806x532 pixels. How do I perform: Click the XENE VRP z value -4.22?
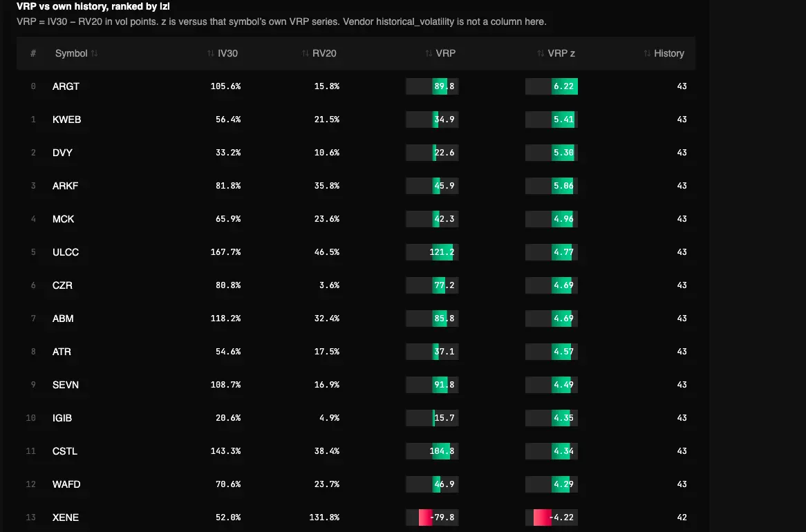[x=561, y=517]
